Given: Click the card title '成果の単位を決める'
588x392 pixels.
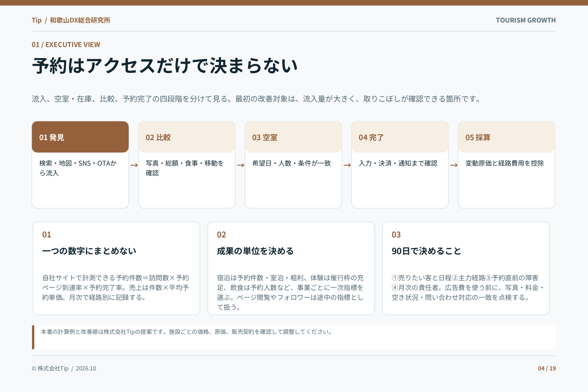Looking at the screenshot, I should coord(255,251).
